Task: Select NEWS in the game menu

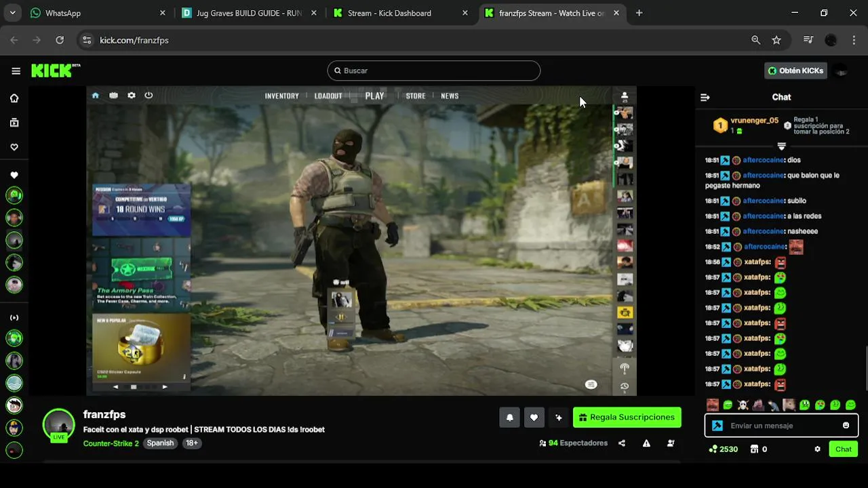Action: pyautogui.click(x=450, y=96)
